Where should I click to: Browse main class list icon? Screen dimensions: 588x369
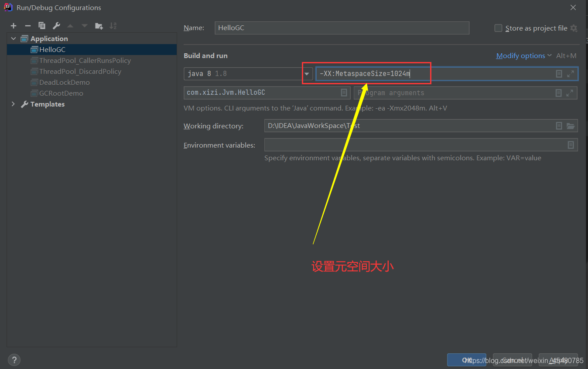pos(344,93)
